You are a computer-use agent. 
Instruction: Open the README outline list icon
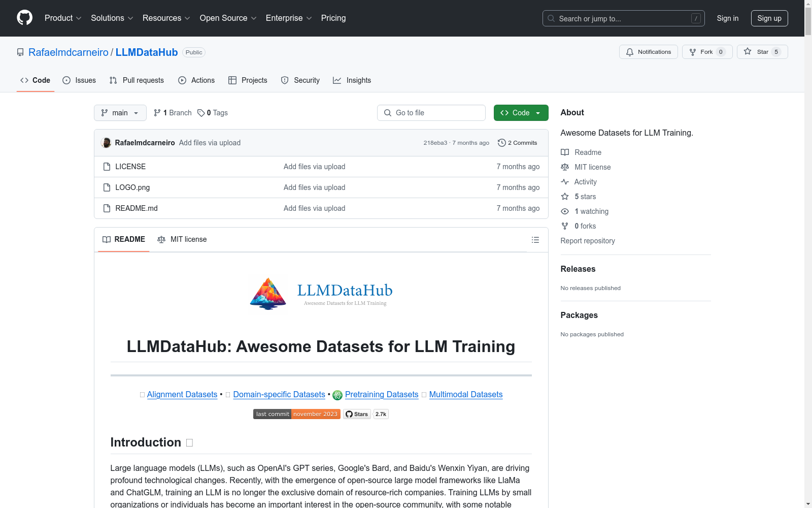(x=535, y=240)
